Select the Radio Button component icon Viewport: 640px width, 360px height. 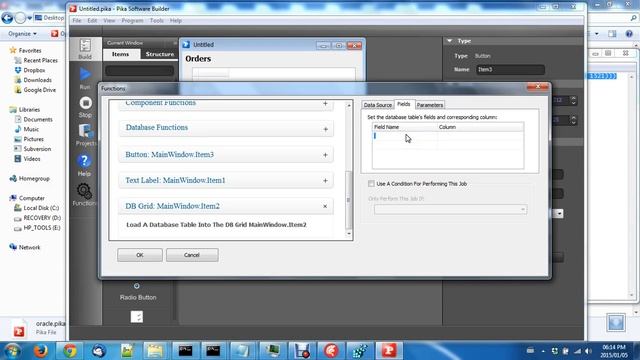tap(137, 286)
